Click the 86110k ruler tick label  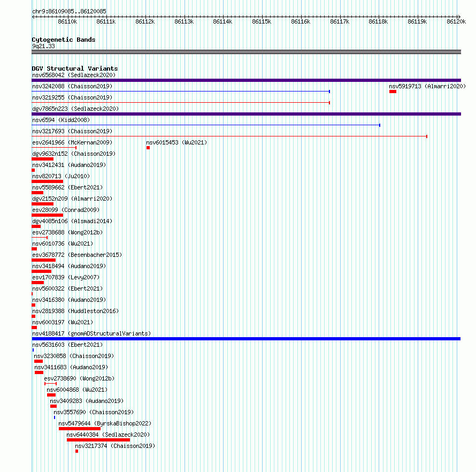coord(67,22)
